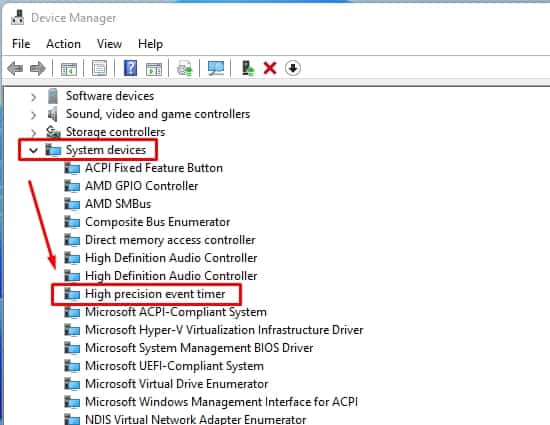Click the blue Help question mark icon

[x=130, y=68]
